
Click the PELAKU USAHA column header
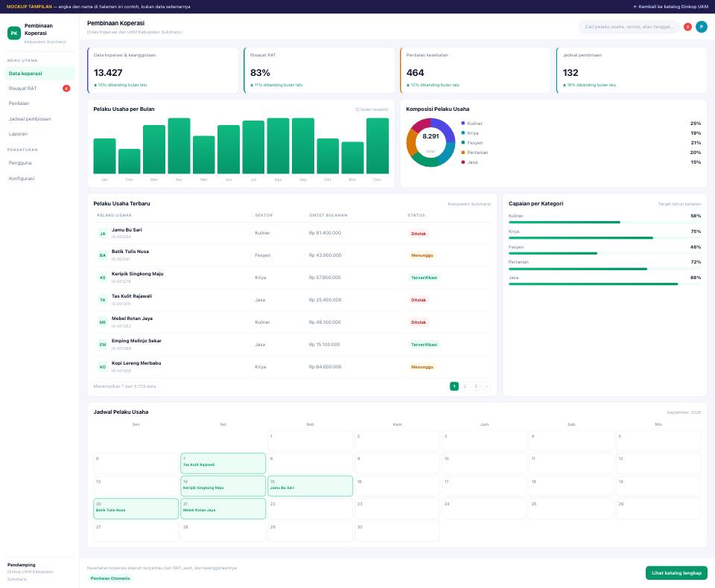115,215
